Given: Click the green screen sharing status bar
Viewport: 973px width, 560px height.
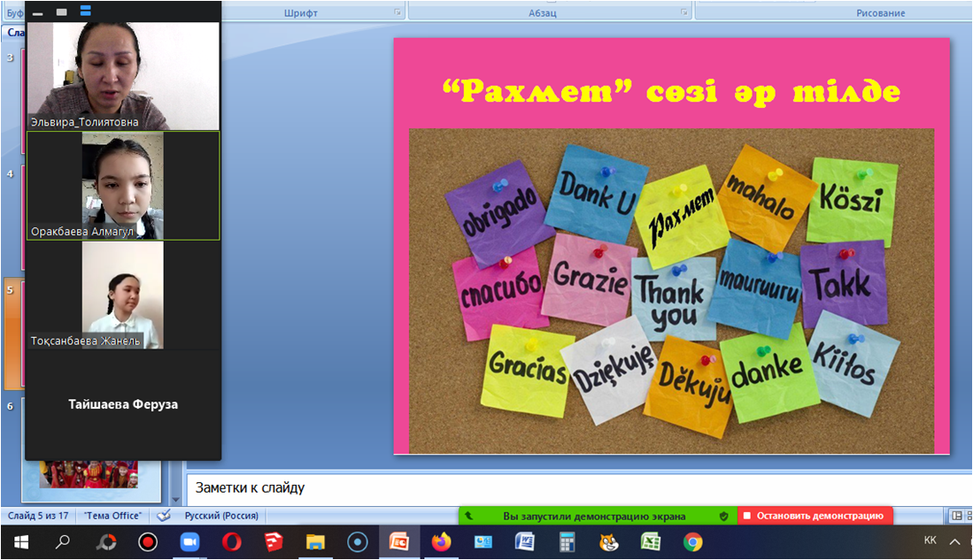Looking at the screenshot, I should 594,516.
